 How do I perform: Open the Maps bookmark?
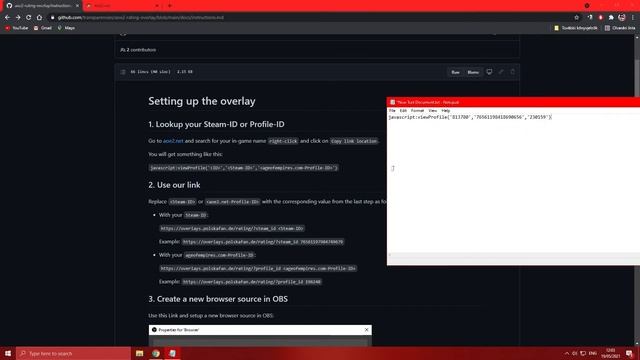coord(67,28)
